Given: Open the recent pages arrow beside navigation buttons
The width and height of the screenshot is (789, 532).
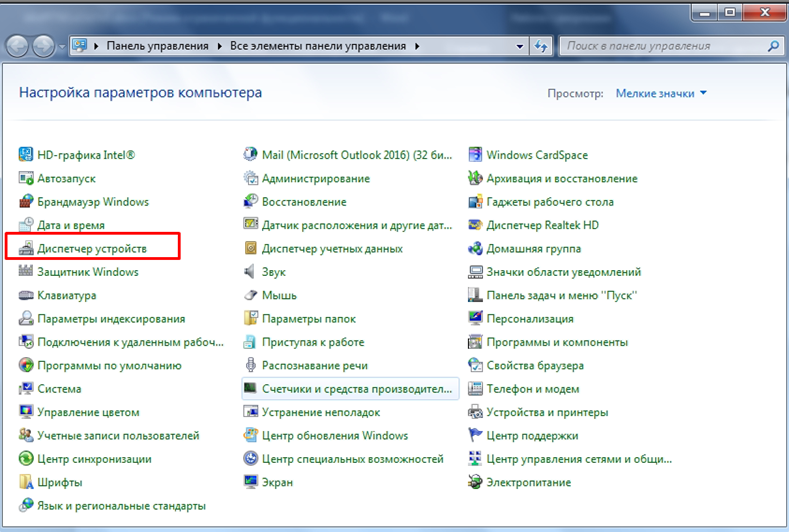Looking at the screenshot, I should click(x=62, y=46).
